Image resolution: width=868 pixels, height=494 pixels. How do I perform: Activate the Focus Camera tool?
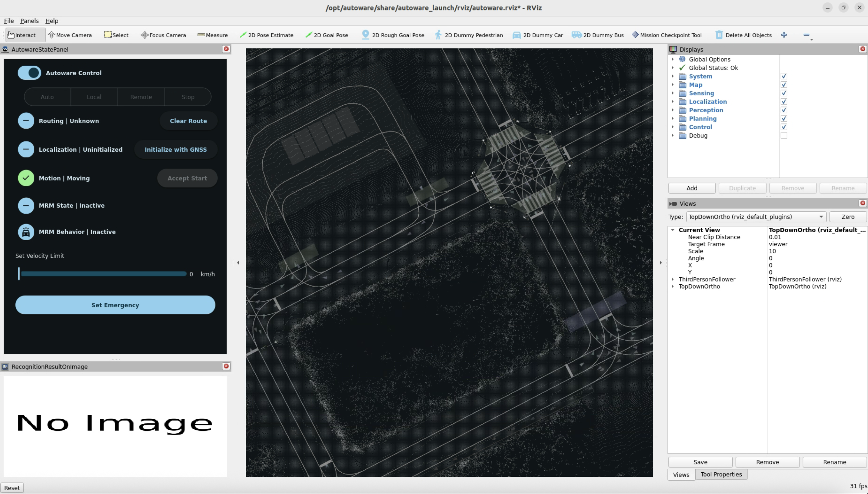click(163, 35)
